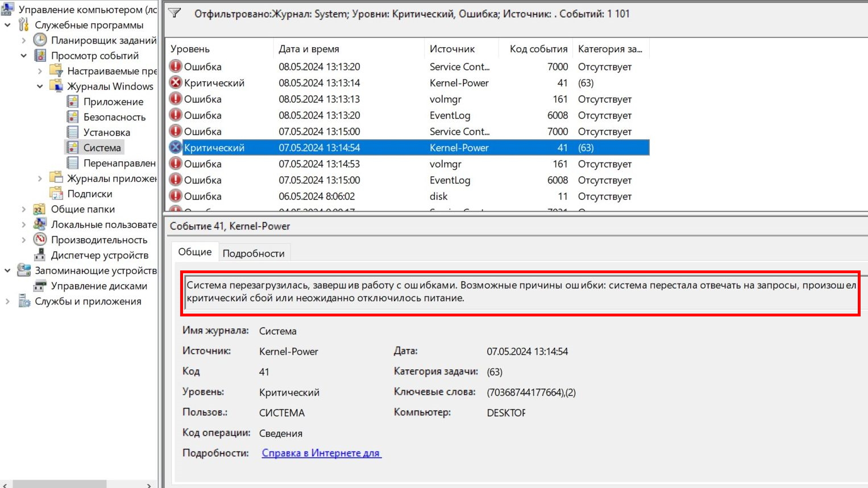Viewport: 868px width, 488px height.
Task: Click the Установка log icon
Action: point(72,132)
